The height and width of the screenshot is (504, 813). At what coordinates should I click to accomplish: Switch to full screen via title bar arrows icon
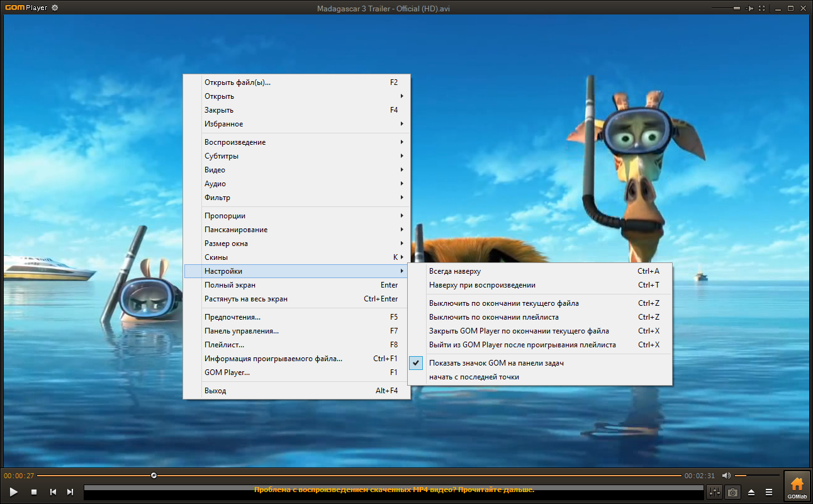tap(762, 8)
